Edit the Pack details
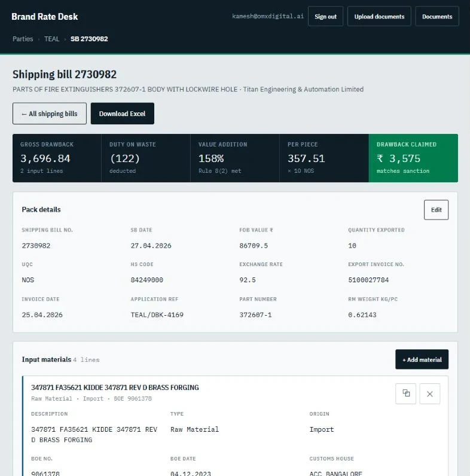The height and width of the screenshot is (476, 470). coord(436,210)
